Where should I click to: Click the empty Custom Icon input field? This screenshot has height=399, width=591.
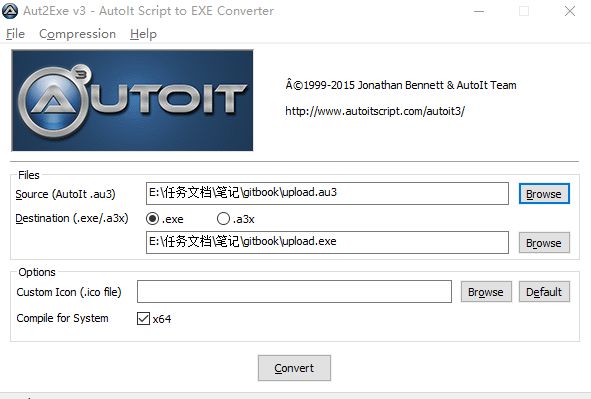click(294, 291)
